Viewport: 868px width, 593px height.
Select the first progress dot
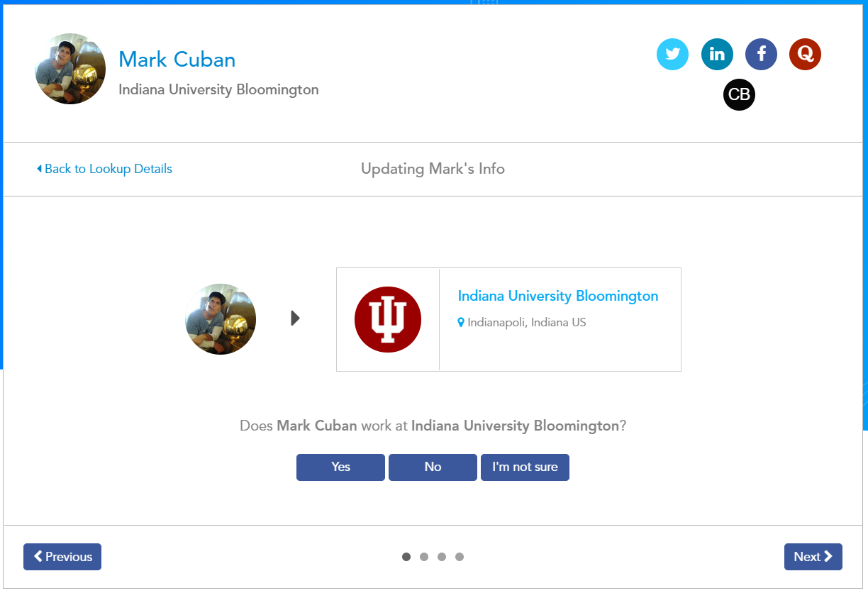[406, 557]
